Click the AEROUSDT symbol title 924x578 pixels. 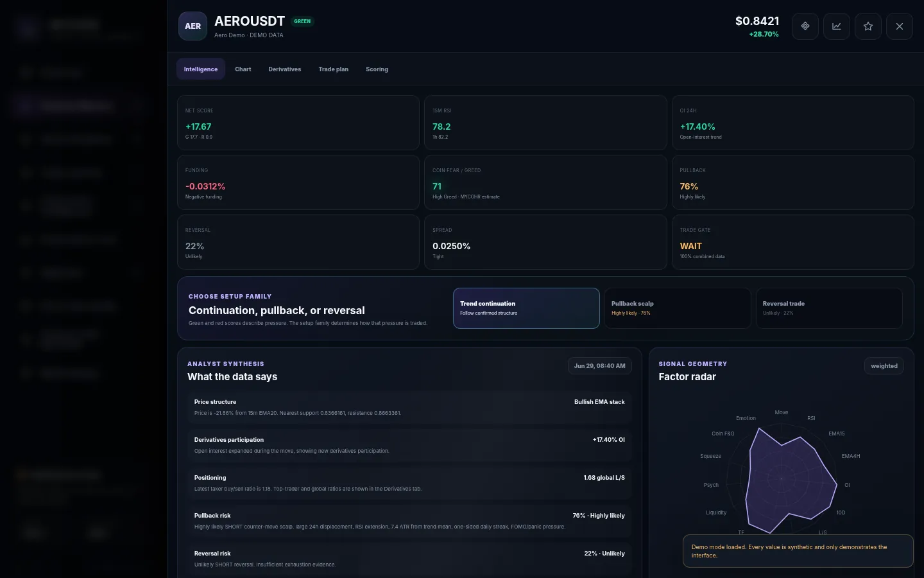click(250, 21)
